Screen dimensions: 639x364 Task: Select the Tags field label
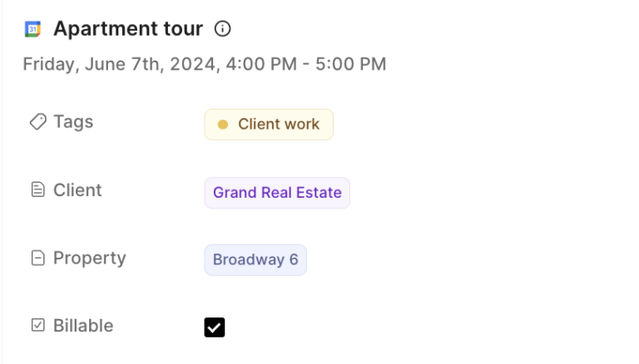click(x=73, y=122)
